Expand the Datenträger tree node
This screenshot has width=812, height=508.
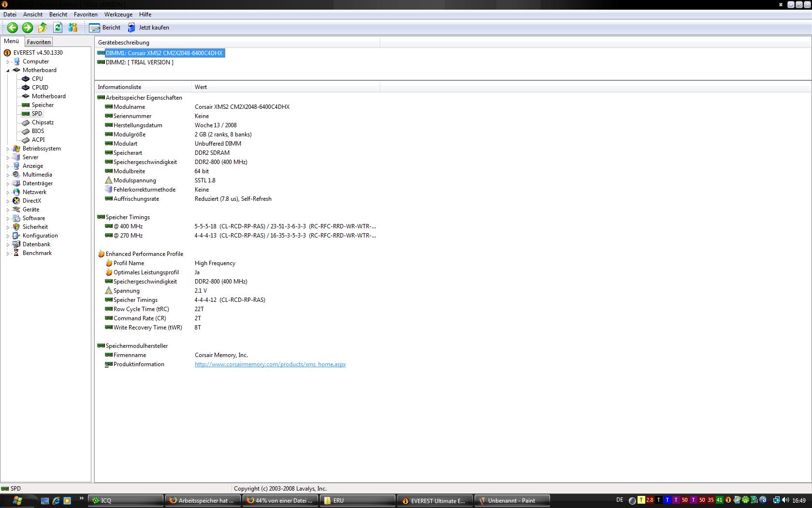coord(8,184)
